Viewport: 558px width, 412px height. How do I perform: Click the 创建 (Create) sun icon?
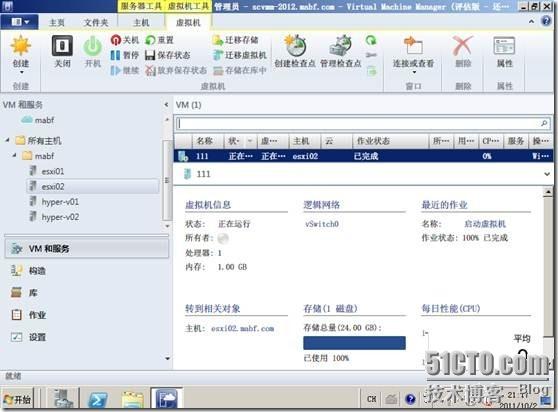pyautogui.click(x=21, y=46)
